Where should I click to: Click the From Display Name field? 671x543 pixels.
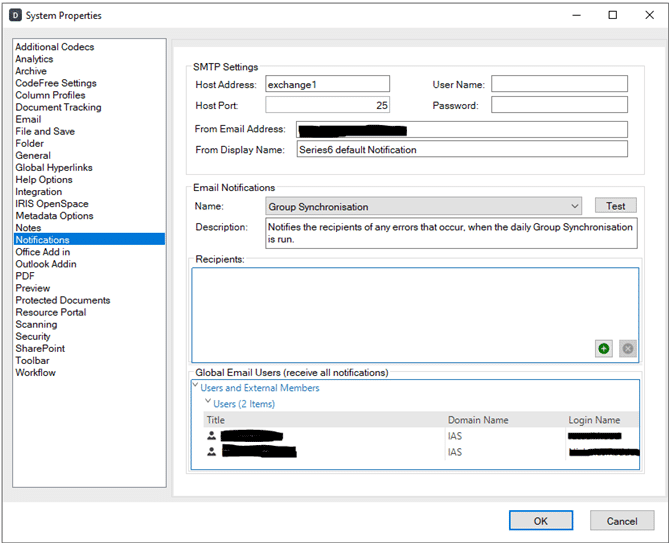pos(462,149)
